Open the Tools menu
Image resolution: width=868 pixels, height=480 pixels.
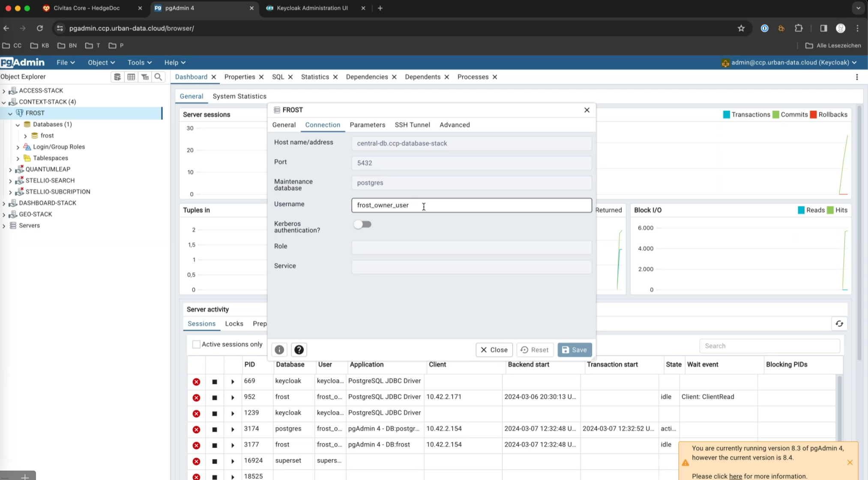pos(140,63)
